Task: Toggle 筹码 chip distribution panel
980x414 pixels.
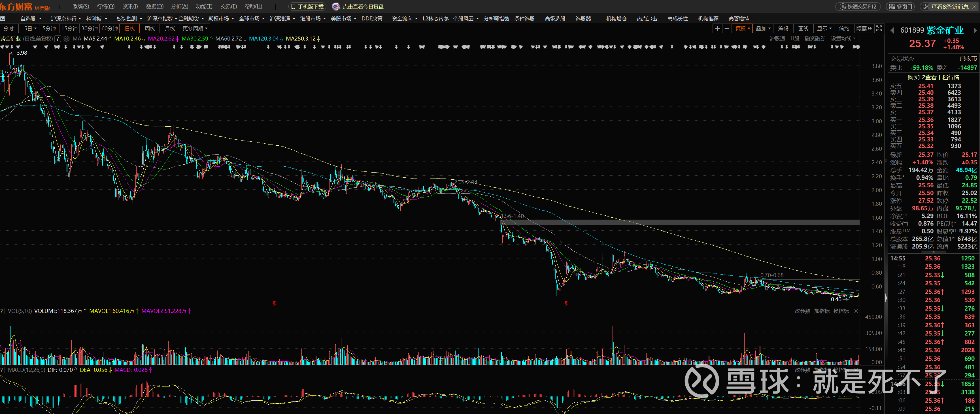Action: coord(783,29)
